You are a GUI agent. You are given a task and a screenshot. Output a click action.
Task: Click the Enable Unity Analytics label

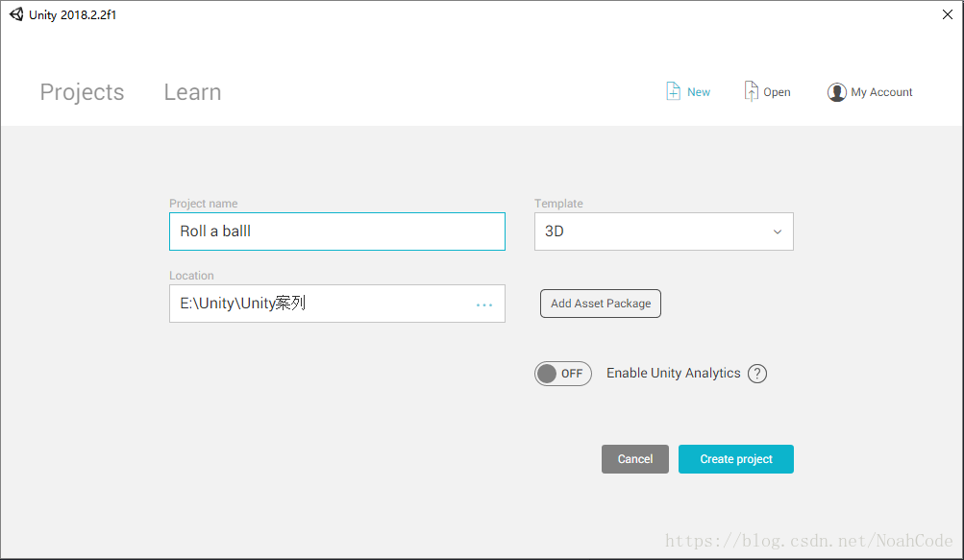[673, 373]
